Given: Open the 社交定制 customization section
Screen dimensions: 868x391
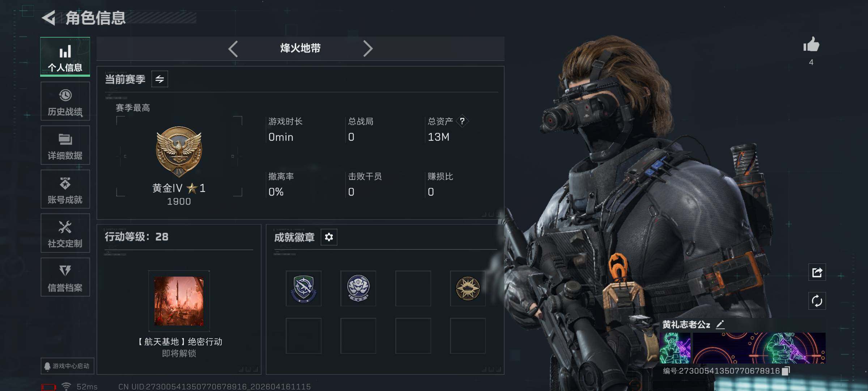Looking at the screenshot, I should click(x=65, y=233).
